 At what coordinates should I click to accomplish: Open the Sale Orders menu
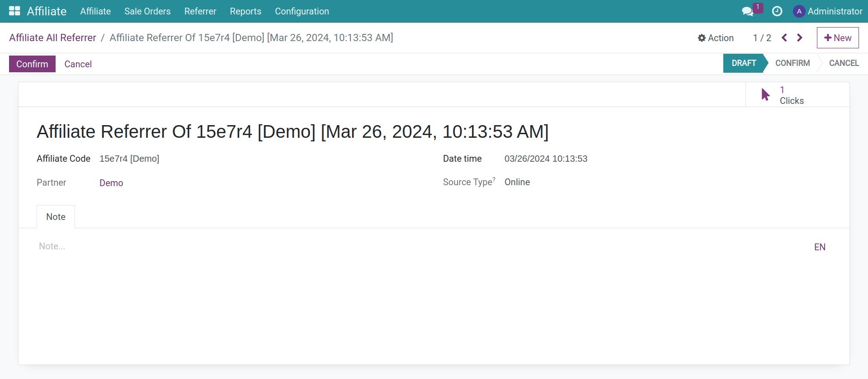147,11
